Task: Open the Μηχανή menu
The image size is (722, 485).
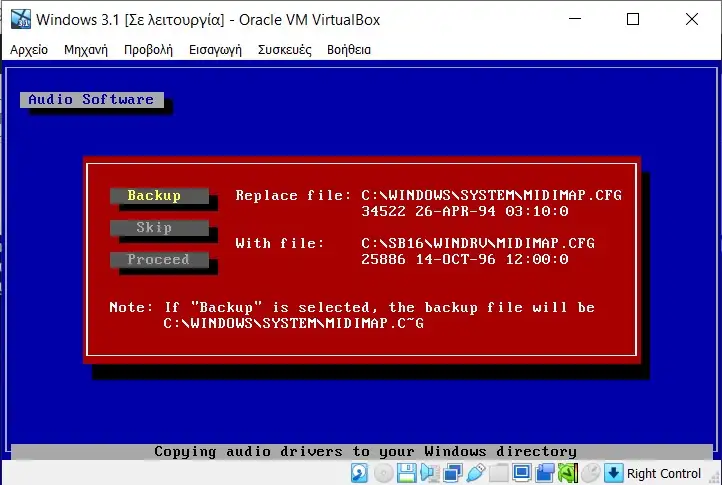Action: (x=86, y=50)
